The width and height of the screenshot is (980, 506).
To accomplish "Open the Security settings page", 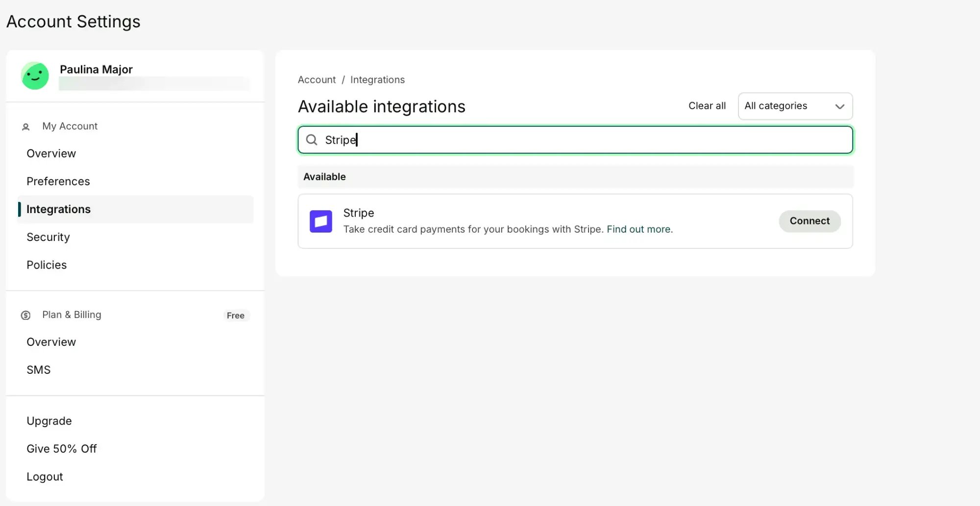I will (48, 237).
